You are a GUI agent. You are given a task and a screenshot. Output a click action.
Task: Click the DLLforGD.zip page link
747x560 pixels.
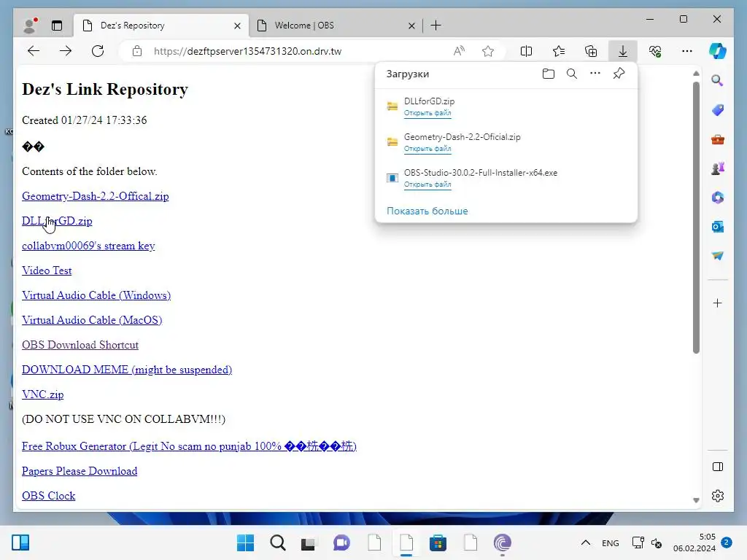[57, 221]
